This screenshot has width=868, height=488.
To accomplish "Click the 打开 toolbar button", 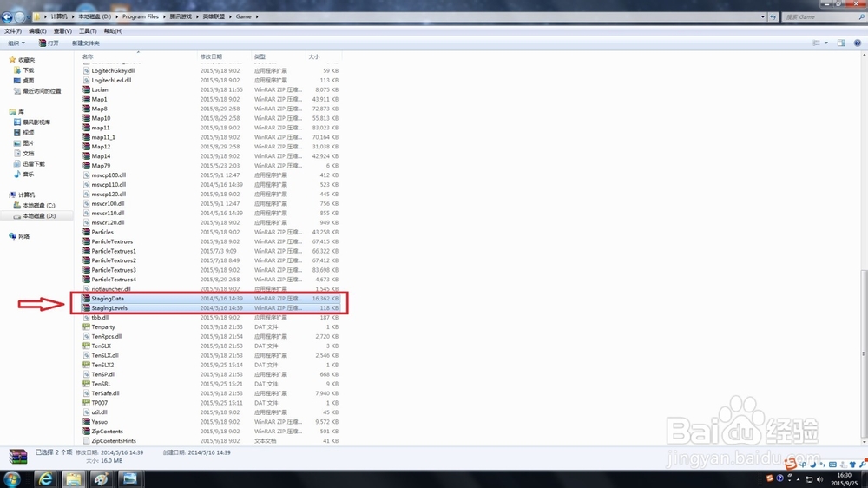I will pos(49,43).
